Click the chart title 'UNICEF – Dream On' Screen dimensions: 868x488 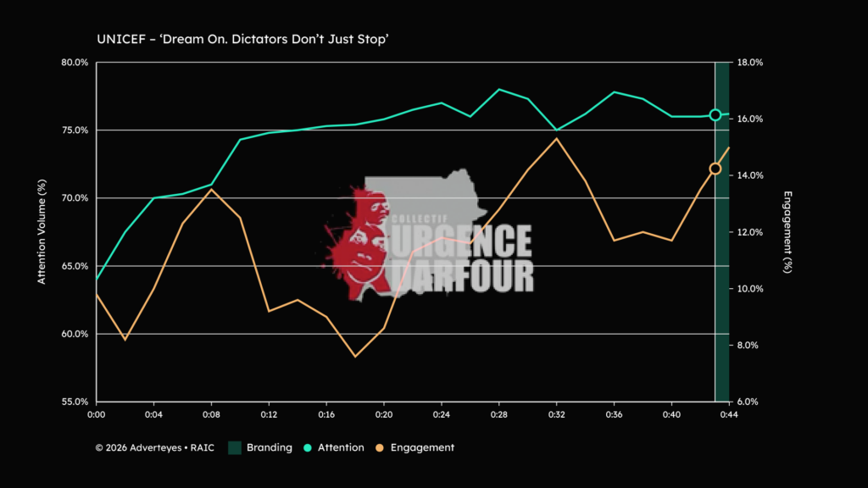242,39
